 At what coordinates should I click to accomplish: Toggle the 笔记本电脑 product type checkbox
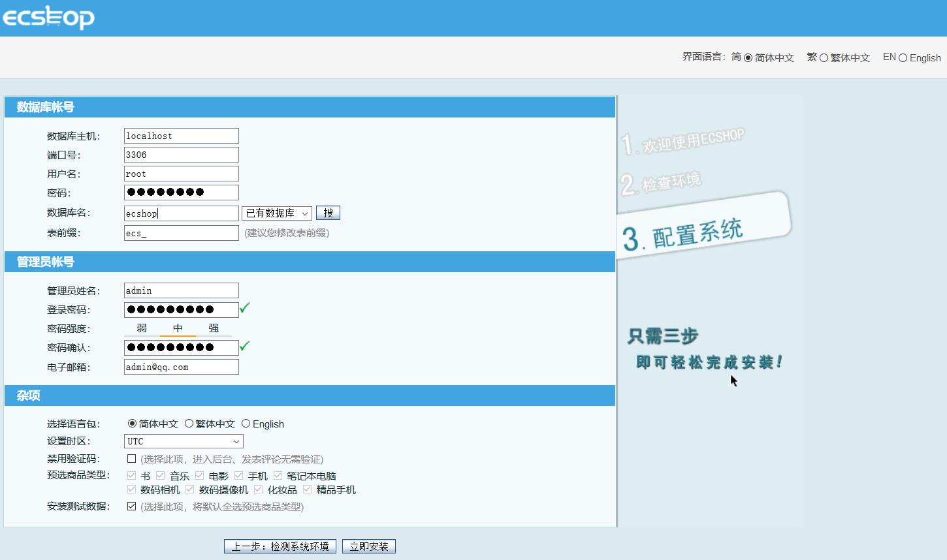pyautogui.click(x=278, y=476)
